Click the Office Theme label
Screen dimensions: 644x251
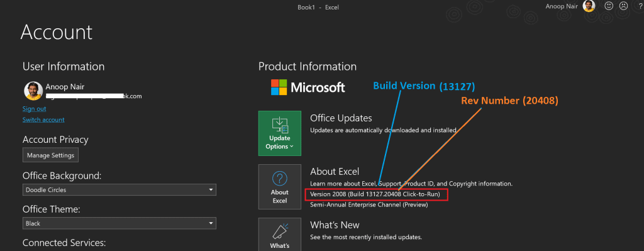click(x=51, y=209)
